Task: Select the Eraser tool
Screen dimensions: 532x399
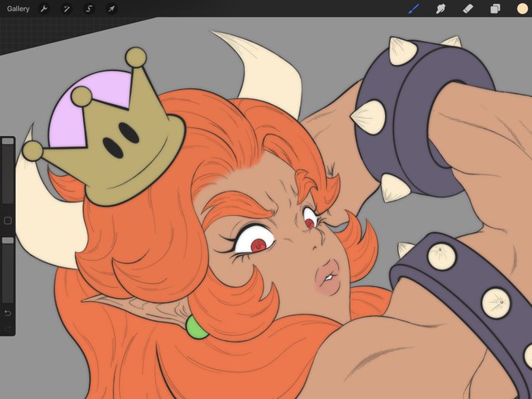Action: [468, 9]
